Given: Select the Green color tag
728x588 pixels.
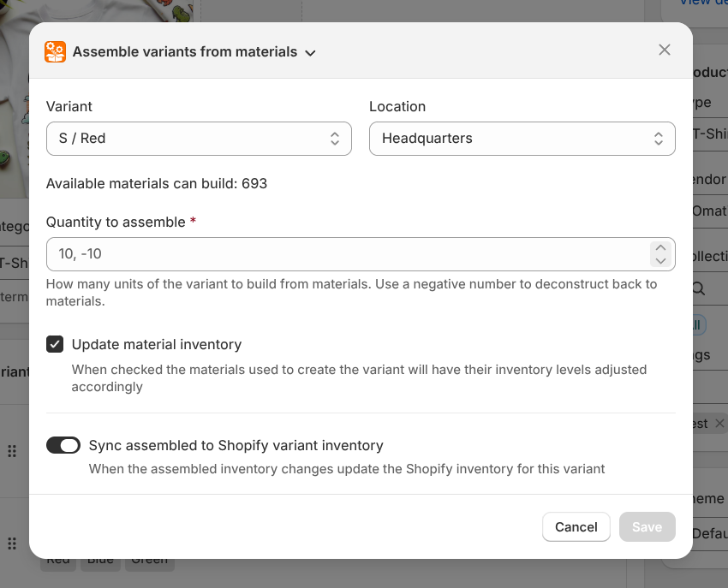Looking at the screenshot, I should tap(149, 558).
